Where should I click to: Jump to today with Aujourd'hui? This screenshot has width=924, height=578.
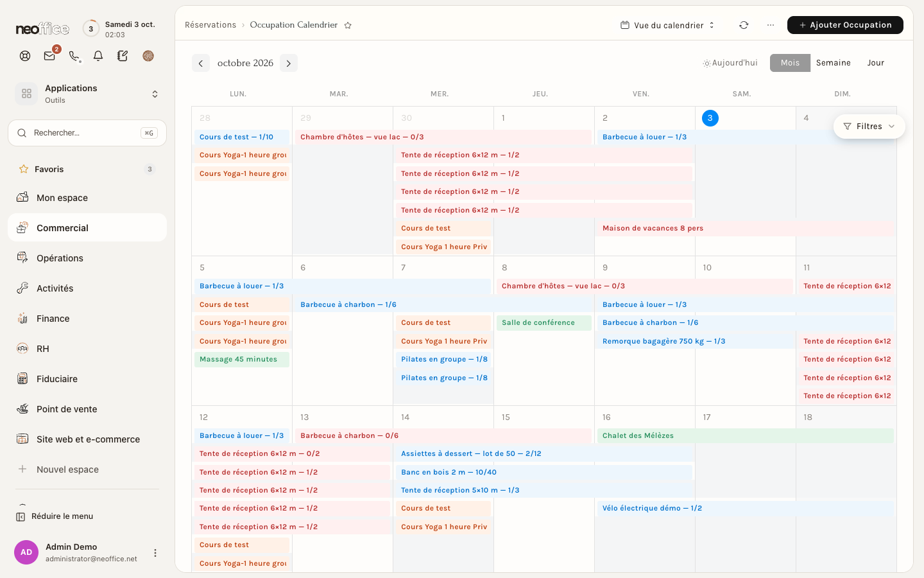click(730, 63)
